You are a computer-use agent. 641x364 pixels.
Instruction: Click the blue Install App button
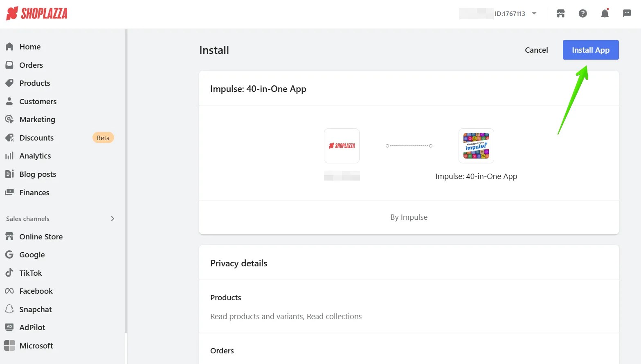(591, 50)
